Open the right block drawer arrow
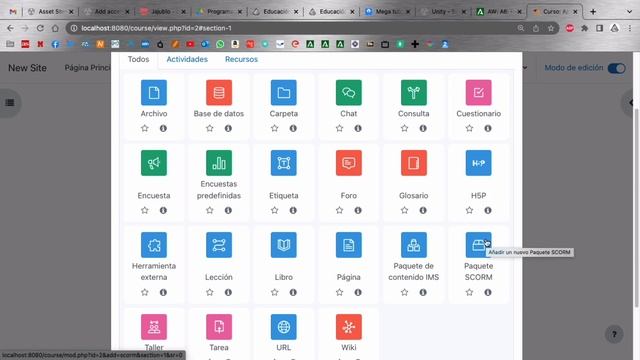The image size is (640, 360). (x=631, y=103)
